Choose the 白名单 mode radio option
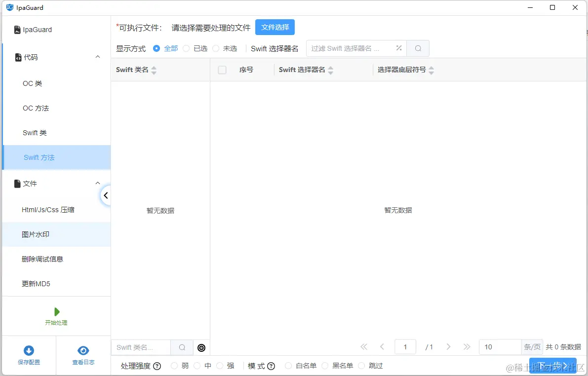Screen dimensions: 588x376 point(288,366)
